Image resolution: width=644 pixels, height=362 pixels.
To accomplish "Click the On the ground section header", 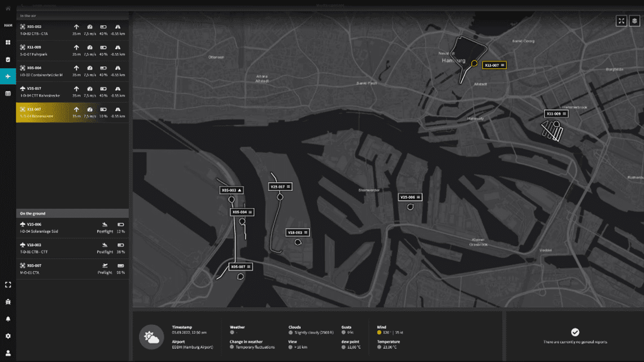I will tap(72, 213).
